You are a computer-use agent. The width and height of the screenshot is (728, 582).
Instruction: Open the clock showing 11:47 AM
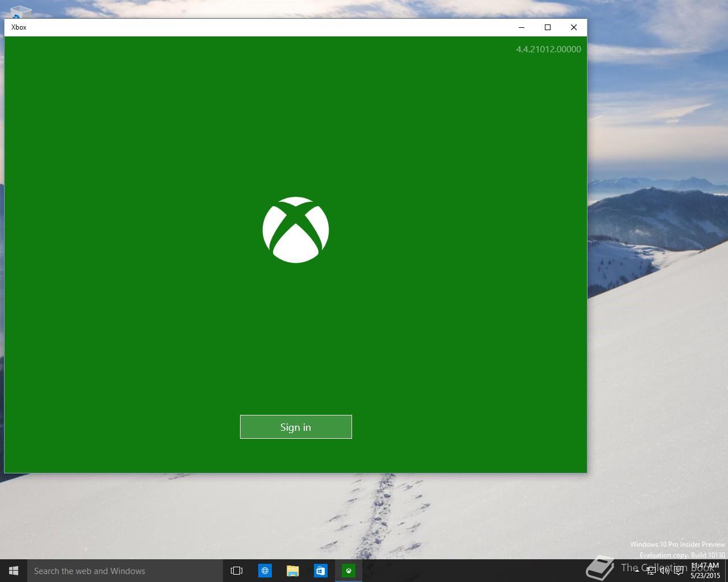point(705,571)
